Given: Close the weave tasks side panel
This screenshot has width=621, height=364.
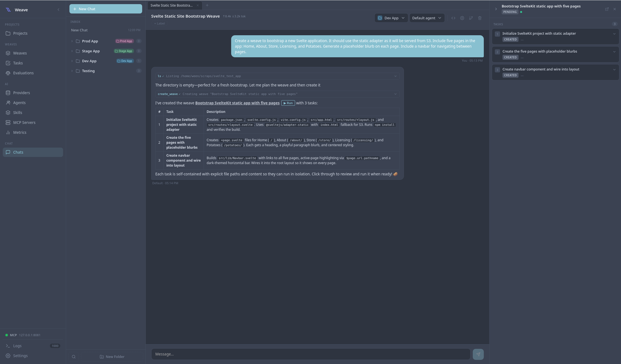Looking at the screenshot, I should tap(615, 9).
